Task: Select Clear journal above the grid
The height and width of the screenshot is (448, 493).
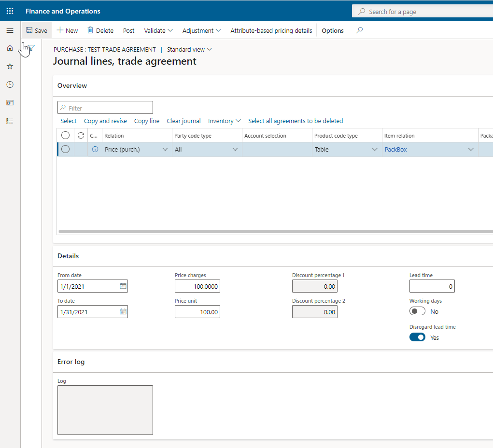Action: coord(183,121)
